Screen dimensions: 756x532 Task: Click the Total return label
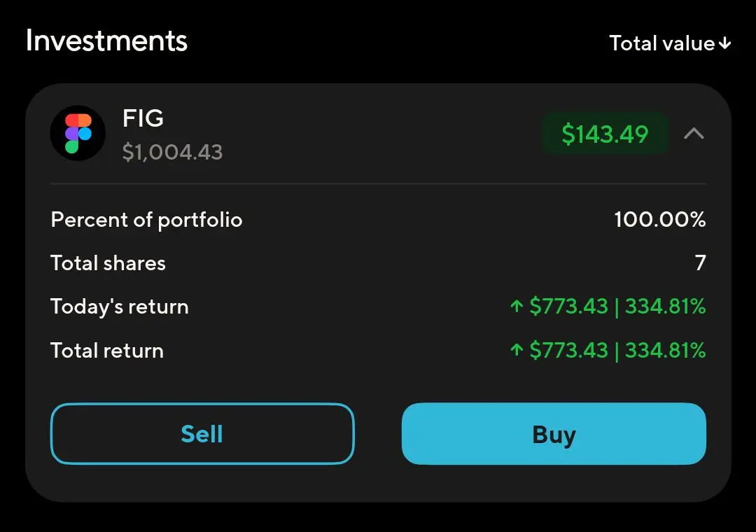click(x=107, y=351)
